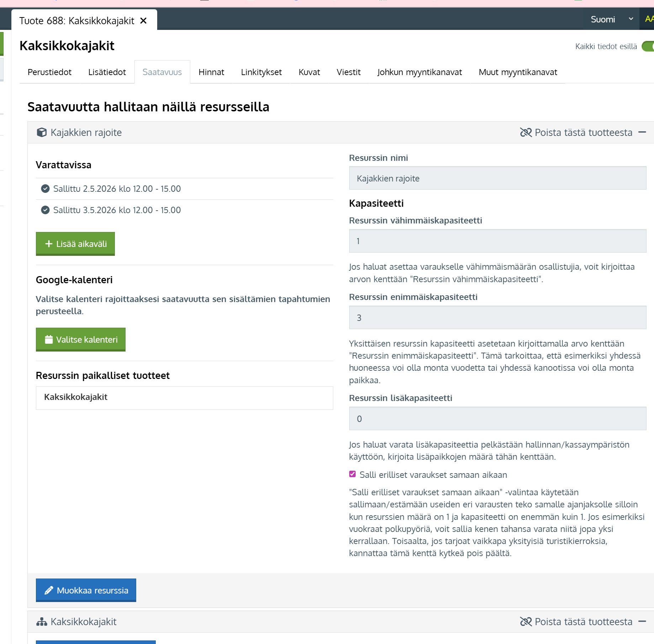The width and height of the screenshot is (654, 644).
Task: Toggle Salli erilliset varaukset samaan aikaan checkbox
Action: [352, 474]
